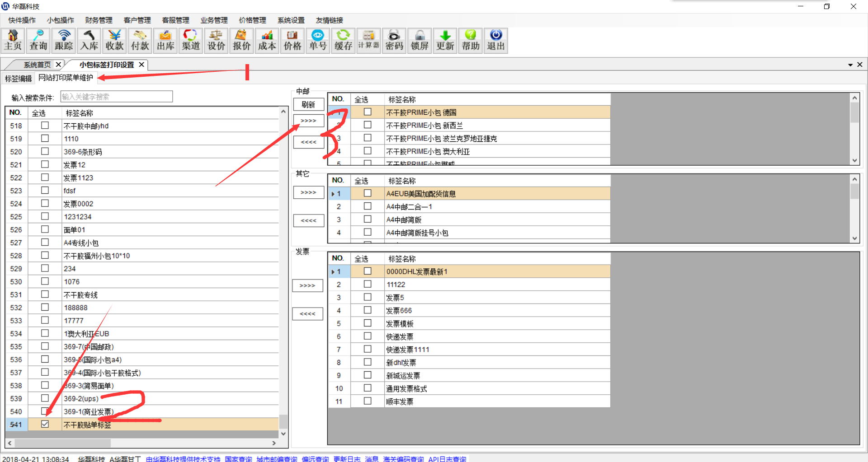Viewport: 868px width, 462px height.
Task: Open the 更新日志 link in status bar
Action: click(x=347, y=459)
